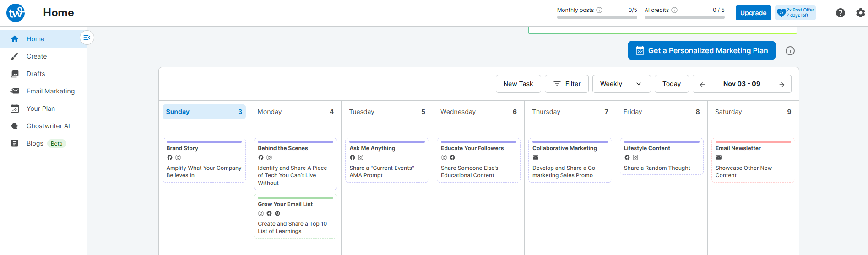868x255 pixels.
Task: Select the Friday 8 column header
Action: click(662, 112)
